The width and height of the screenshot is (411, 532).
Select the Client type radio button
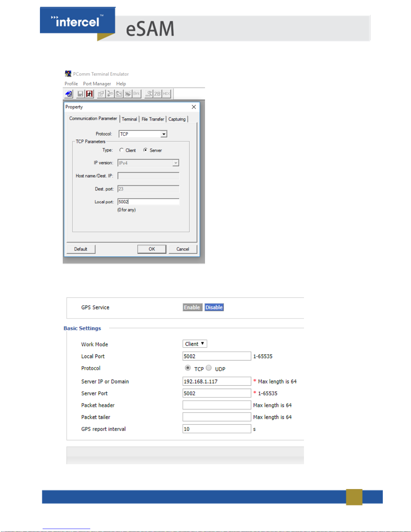coord(121,150)
